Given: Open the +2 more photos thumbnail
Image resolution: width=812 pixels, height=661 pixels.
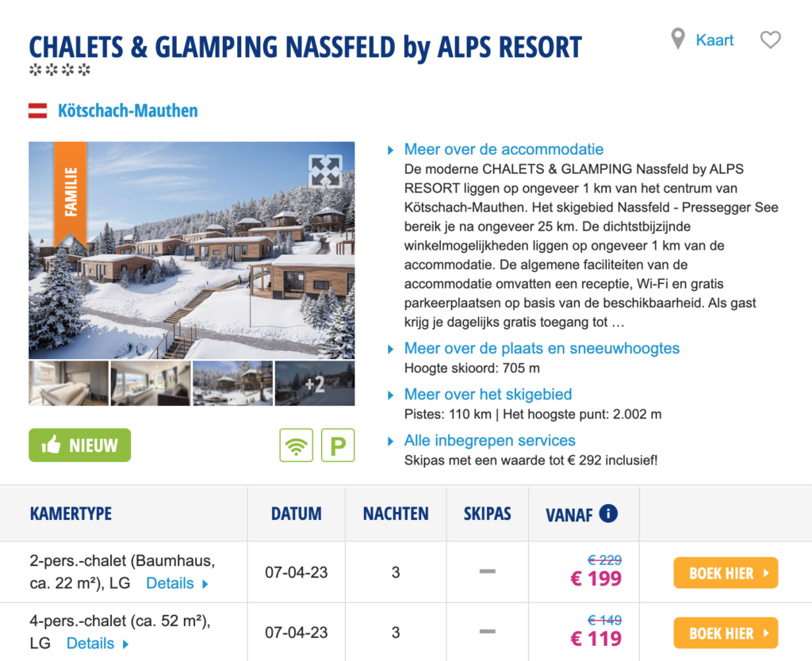Looking at the screenshot, I should [x=315, y=384].
